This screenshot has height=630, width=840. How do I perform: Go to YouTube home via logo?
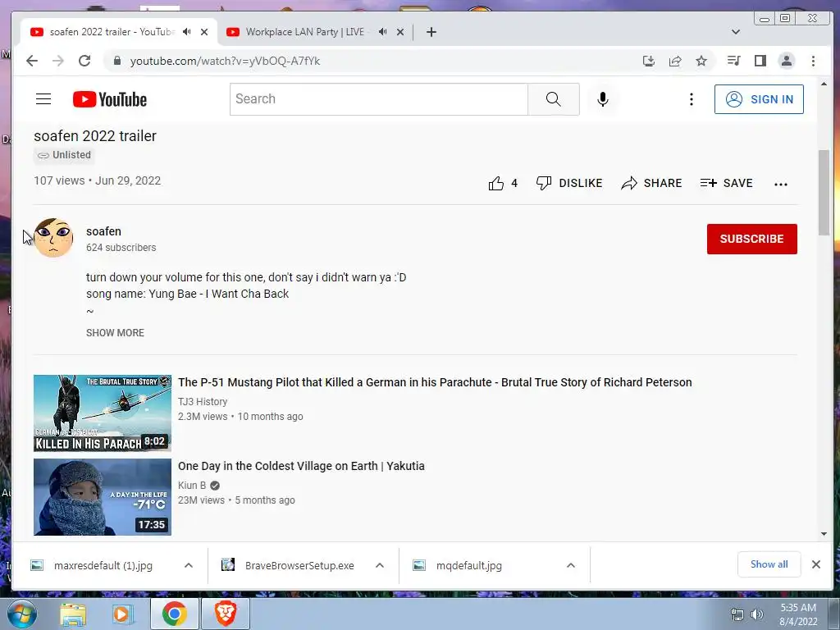pyautogui.click(x=110, y=99)
